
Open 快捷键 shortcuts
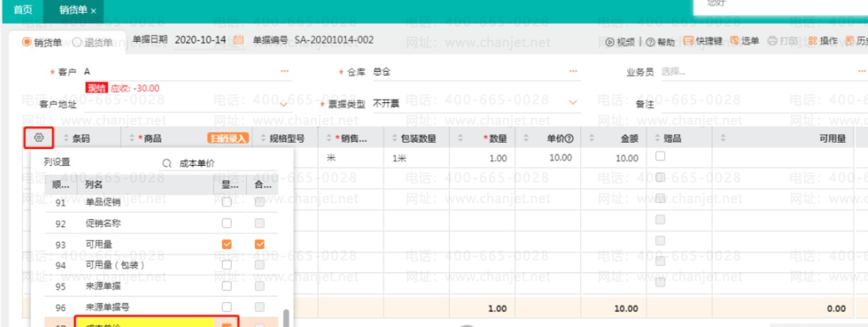[x=703, y=41]
